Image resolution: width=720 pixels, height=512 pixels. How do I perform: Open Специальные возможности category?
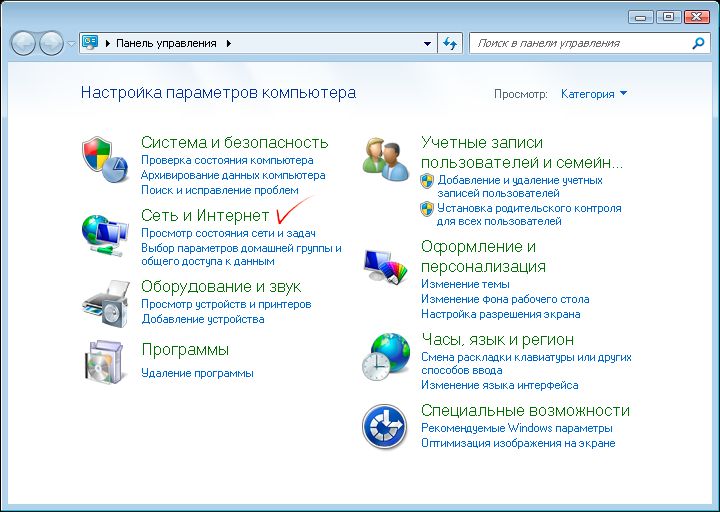(x=525, y=411)
